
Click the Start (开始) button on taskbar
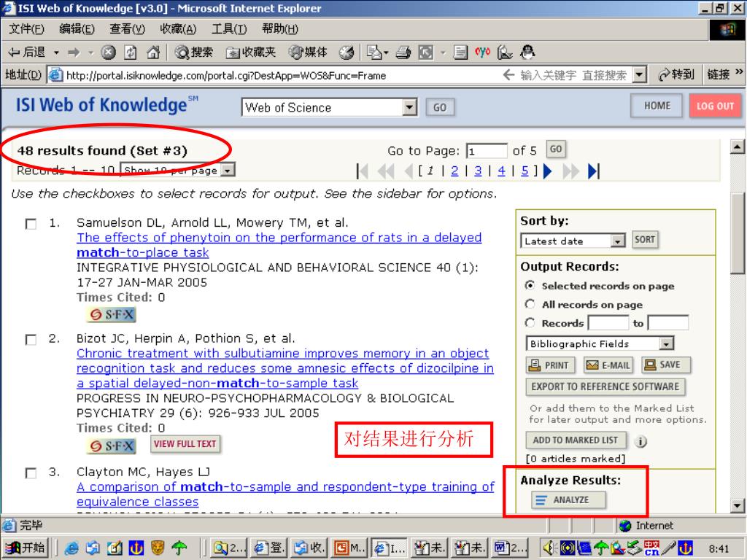tap(26, 548)
